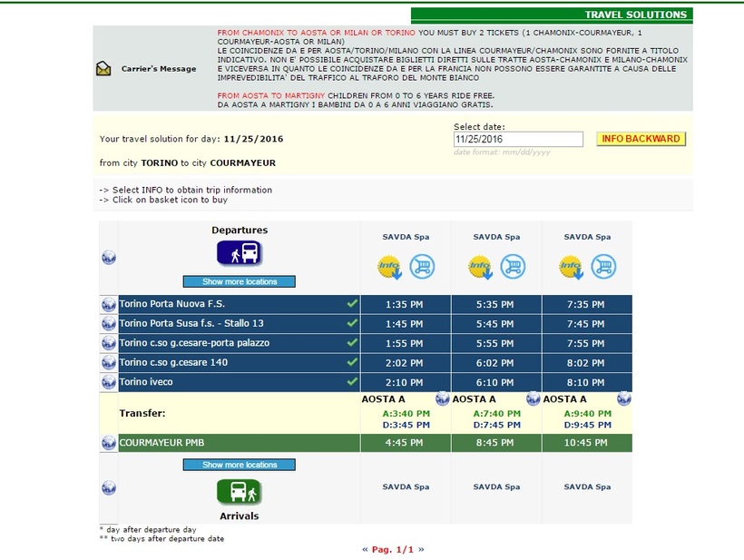Open trip info for the 1:35 PM departure
Image resolution: width=744 pixels, height=560 pixels.
pos(389,266)
